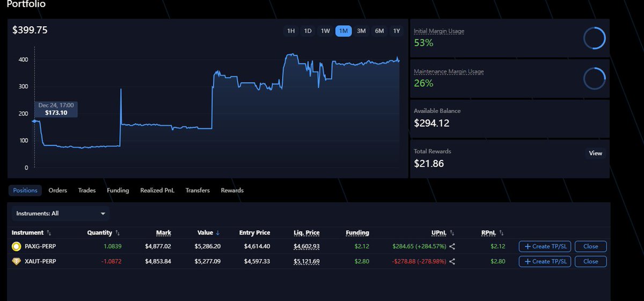Click the Initial Margin Usage progress ring

(x=595, y=39)
